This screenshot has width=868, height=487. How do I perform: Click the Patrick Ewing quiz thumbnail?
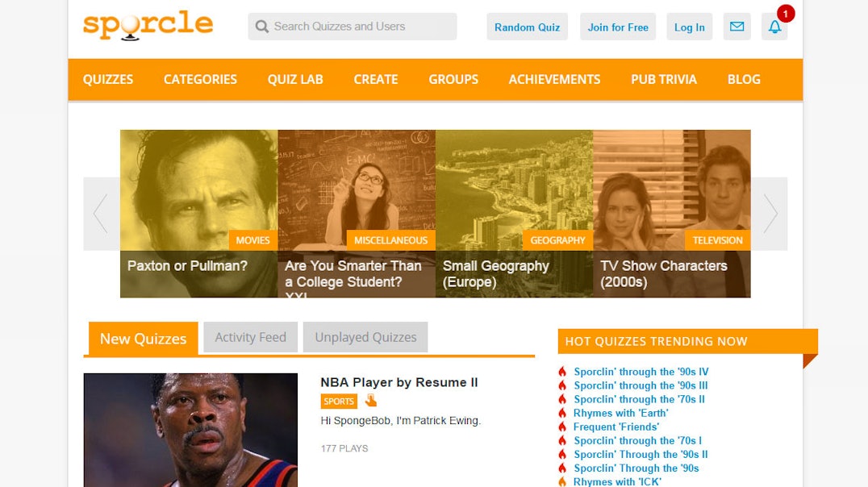coord(190,430)
